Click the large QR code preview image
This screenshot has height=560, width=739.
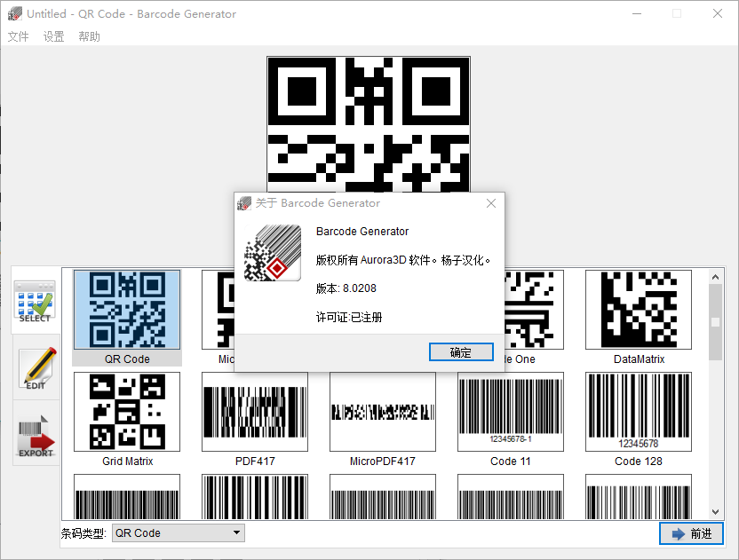pos(369,124)
